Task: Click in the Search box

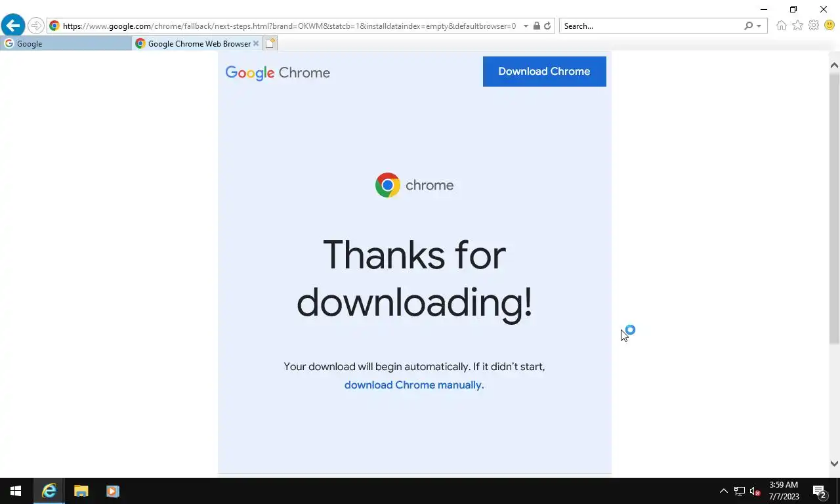Action: coord(652,26)
